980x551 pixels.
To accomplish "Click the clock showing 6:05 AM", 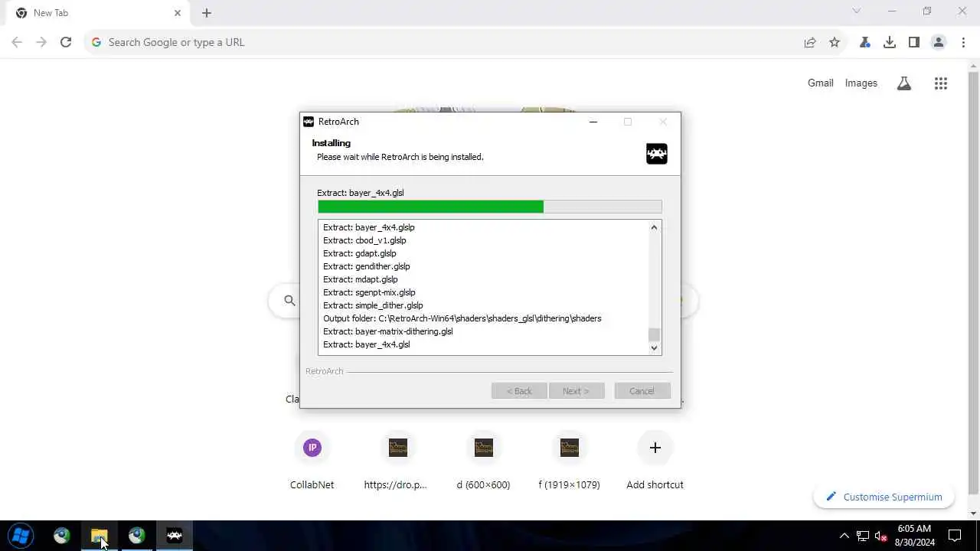I will pos(914,529).
